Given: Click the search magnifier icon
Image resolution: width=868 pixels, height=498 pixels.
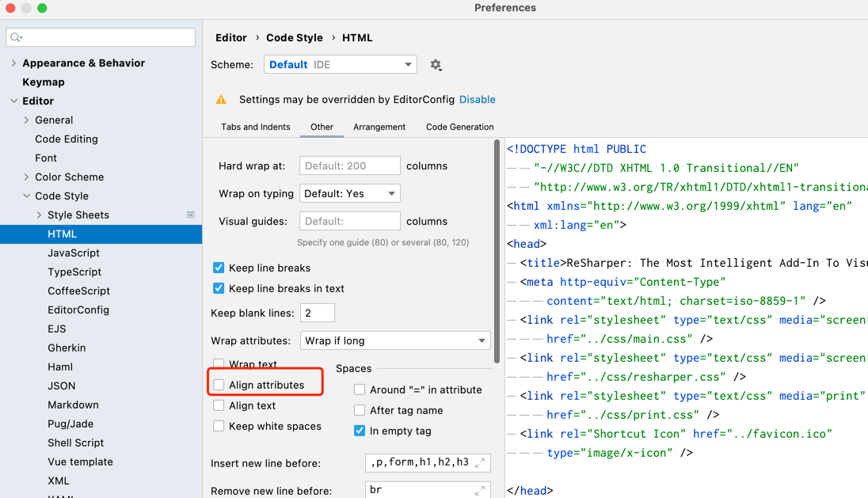Looking at the screenshot, I should click(x=16, y=37).
